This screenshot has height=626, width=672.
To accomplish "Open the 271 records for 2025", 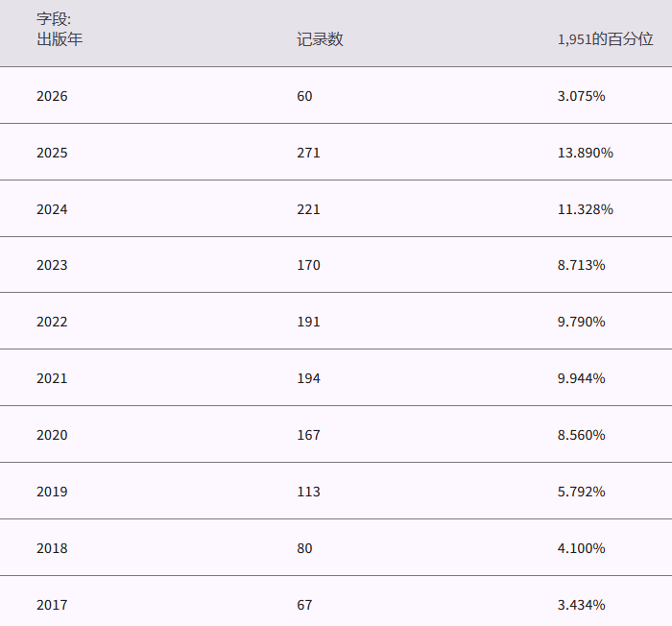I will coord(308,153).
